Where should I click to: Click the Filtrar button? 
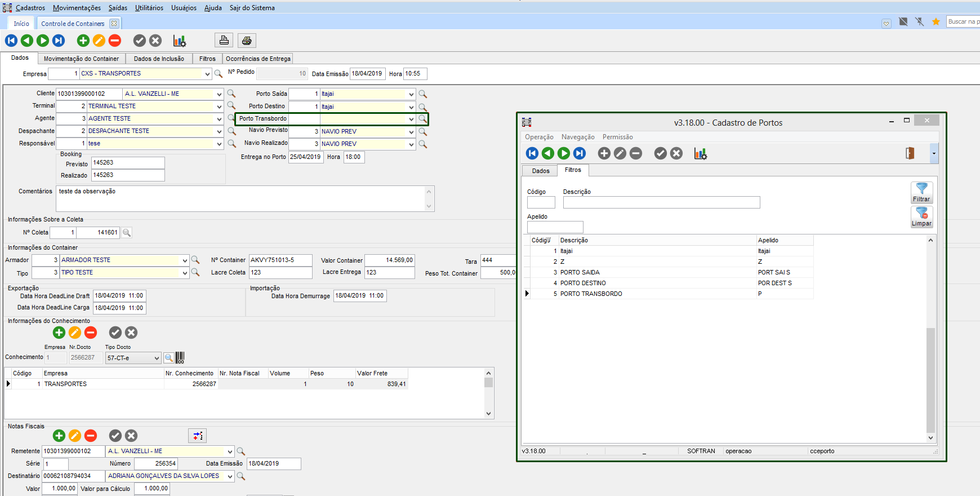coord(921,193)
